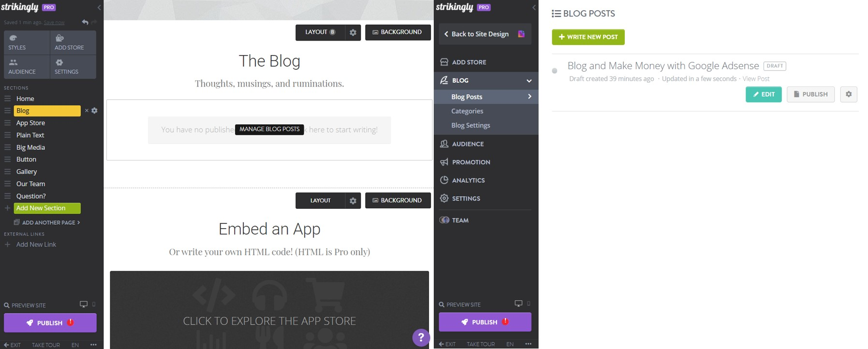Screen dimensions: 868x349
Task: Open gear options next to Layout B
Action: (353, 32)
